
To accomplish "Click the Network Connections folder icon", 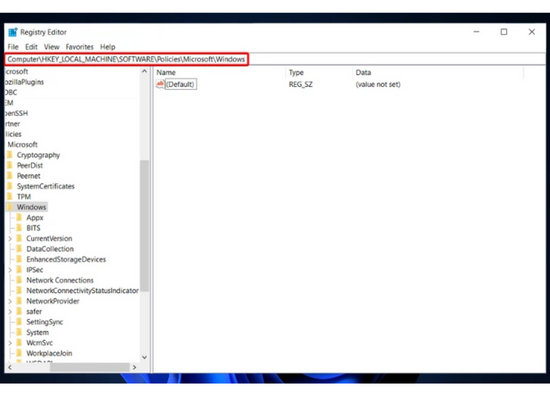I will pos(20,280).
